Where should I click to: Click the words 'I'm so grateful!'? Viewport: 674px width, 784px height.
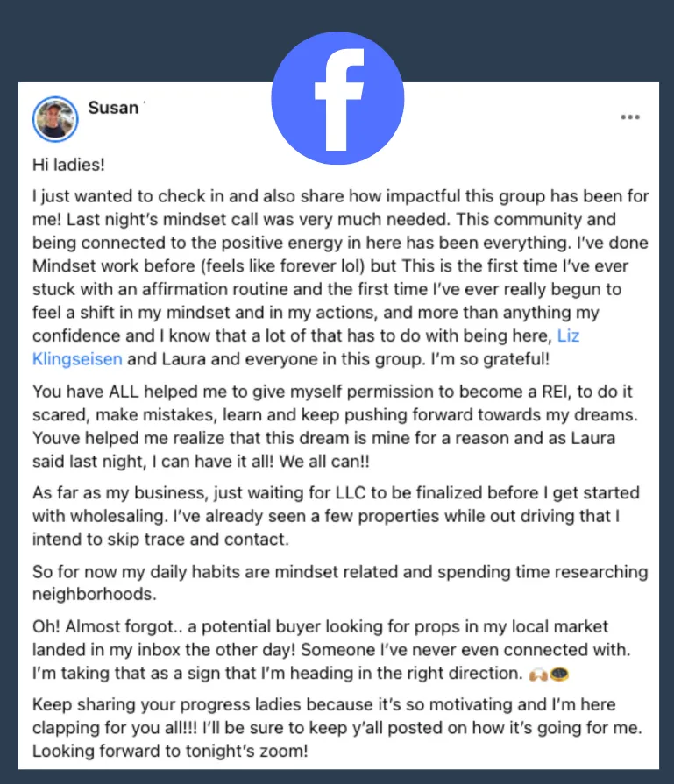[490, 359]
